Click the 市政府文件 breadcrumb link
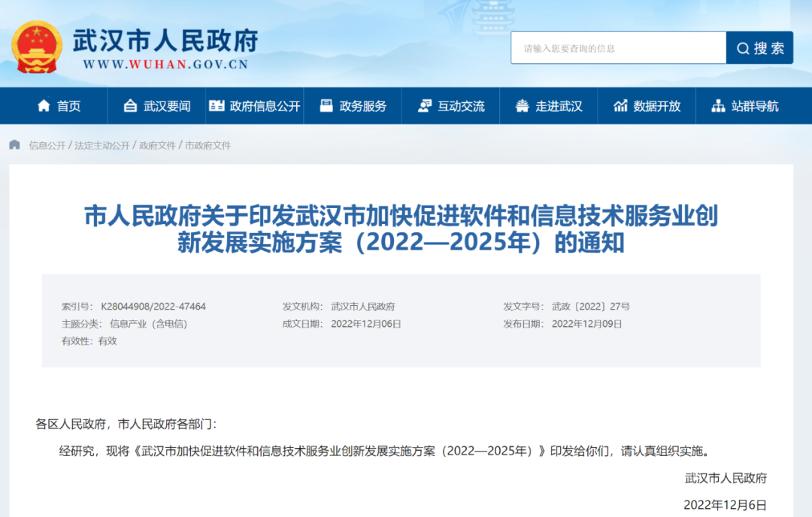The height and width of the screenshot is (517, 812). [x=208, y=145]
